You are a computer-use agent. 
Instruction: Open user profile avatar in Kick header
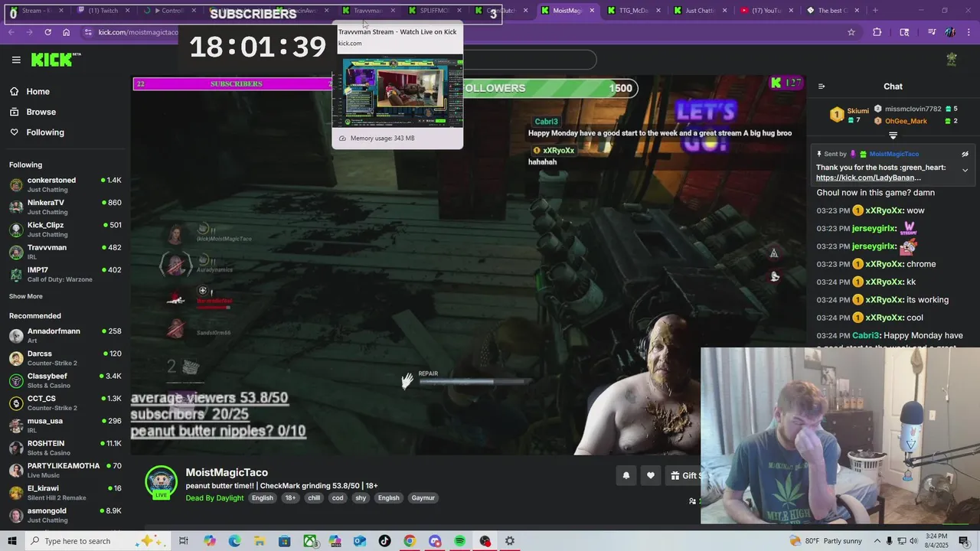click(952, 60)
